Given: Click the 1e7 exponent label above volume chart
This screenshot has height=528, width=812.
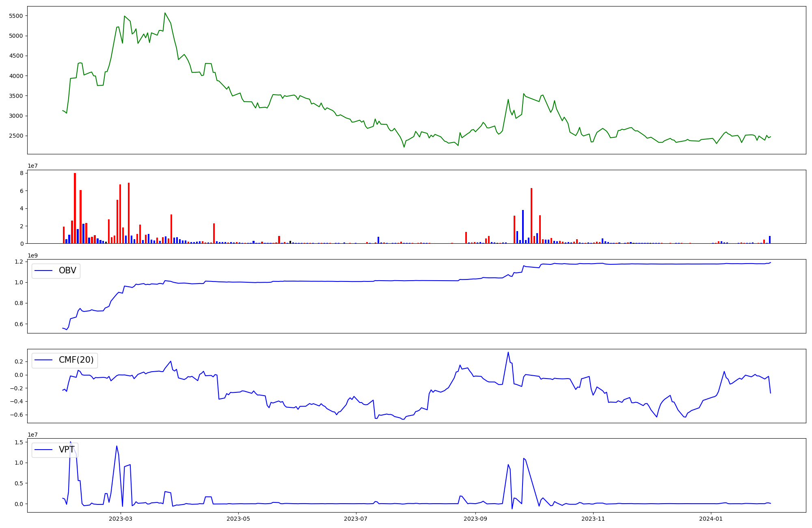Looking at the screenshot, I should click(x=33, y=166).
